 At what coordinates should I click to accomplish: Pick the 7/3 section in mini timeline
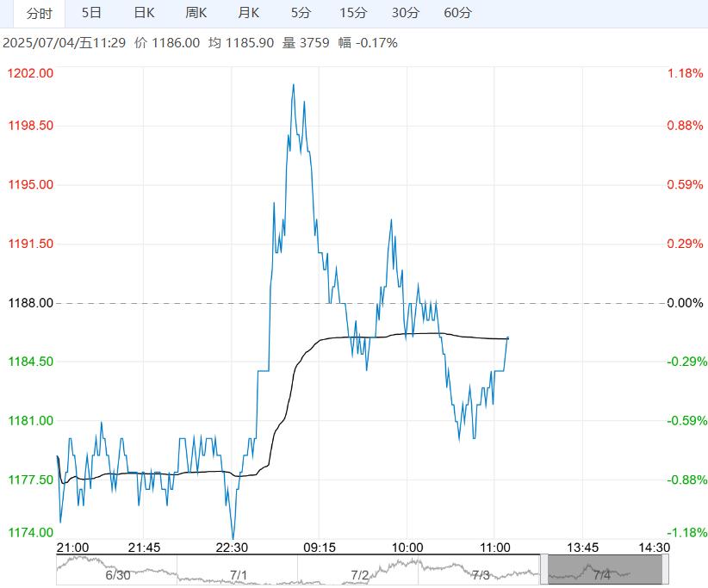point(481,573)
